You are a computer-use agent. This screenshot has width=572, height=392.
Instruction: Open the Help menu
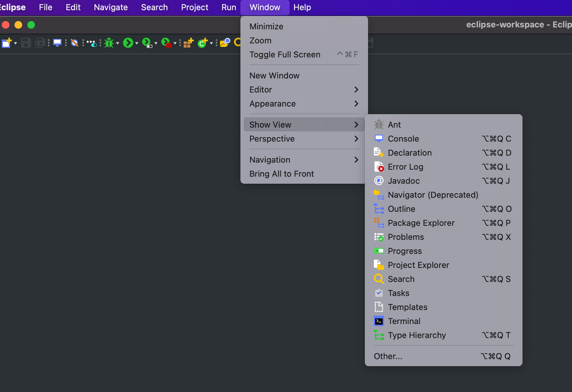(x=302, y=8)
